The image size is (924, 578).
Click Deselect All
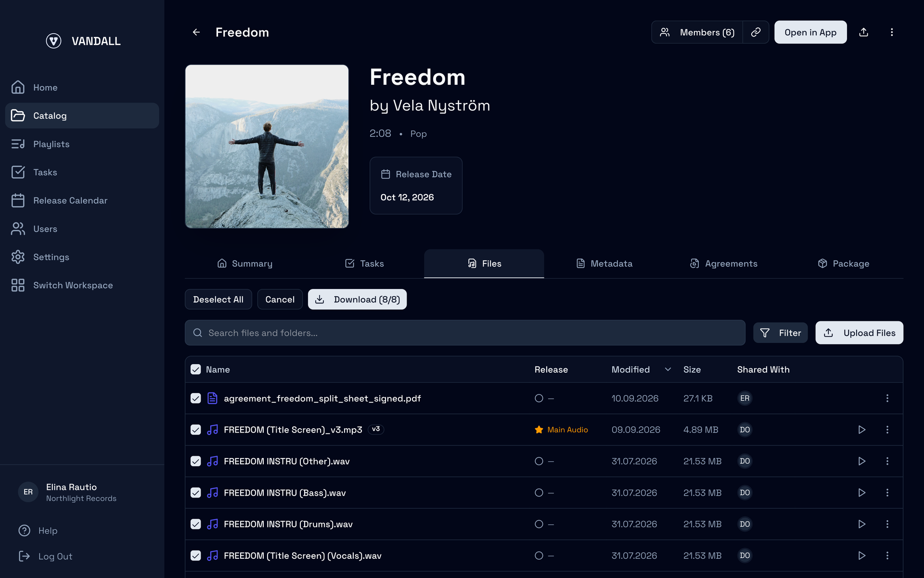tap(218, 300)
